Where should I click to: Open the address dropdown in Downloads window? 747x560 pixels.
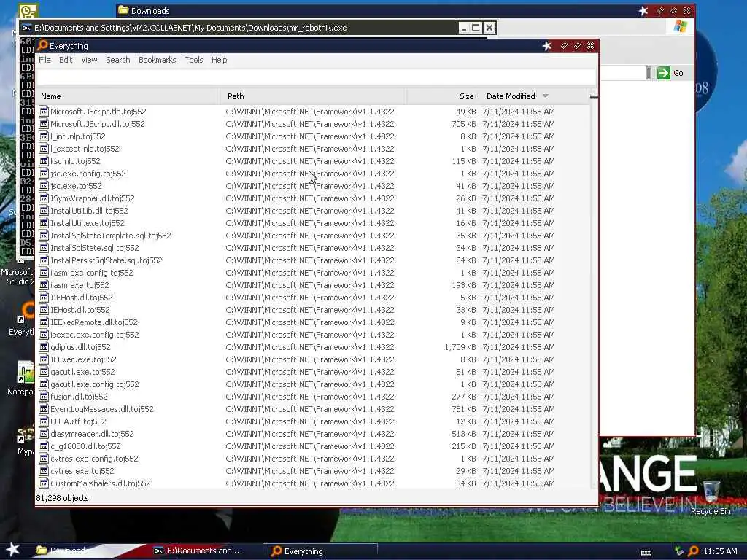(649, 73)
